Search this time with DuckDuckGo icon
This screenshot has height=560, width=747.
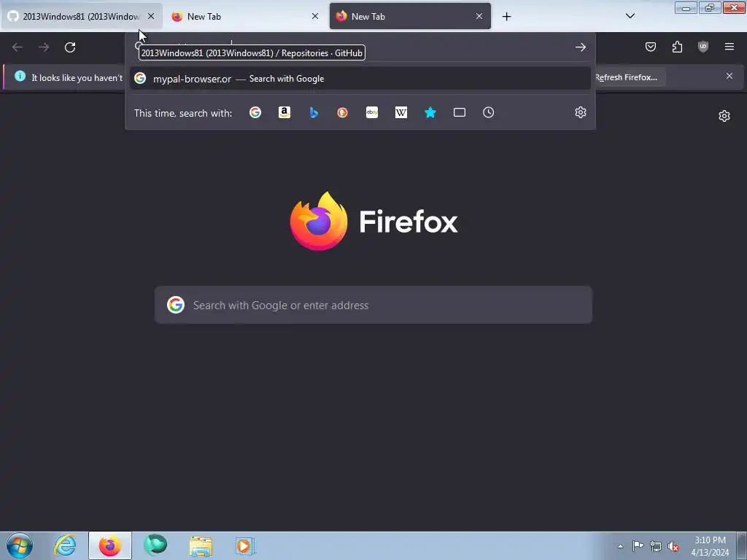[343, 112]
